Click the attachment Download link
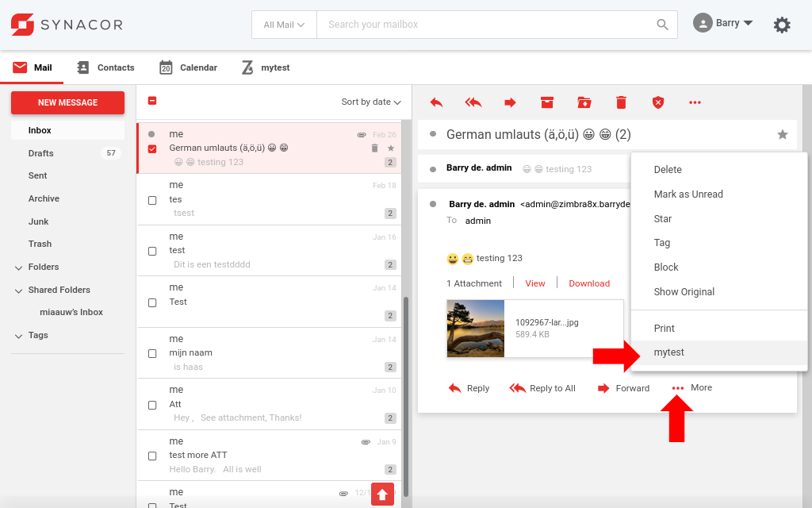The height and width of the screenshot is (508, 812). (589, 283)
